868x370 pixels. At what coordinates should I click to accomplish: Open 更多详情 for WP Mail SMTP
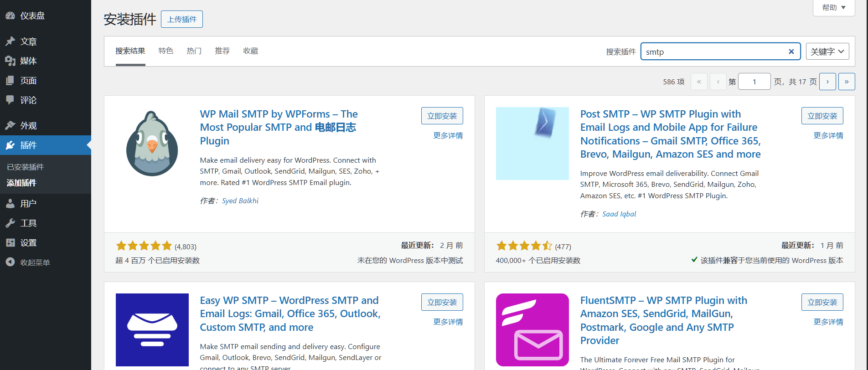448,135
